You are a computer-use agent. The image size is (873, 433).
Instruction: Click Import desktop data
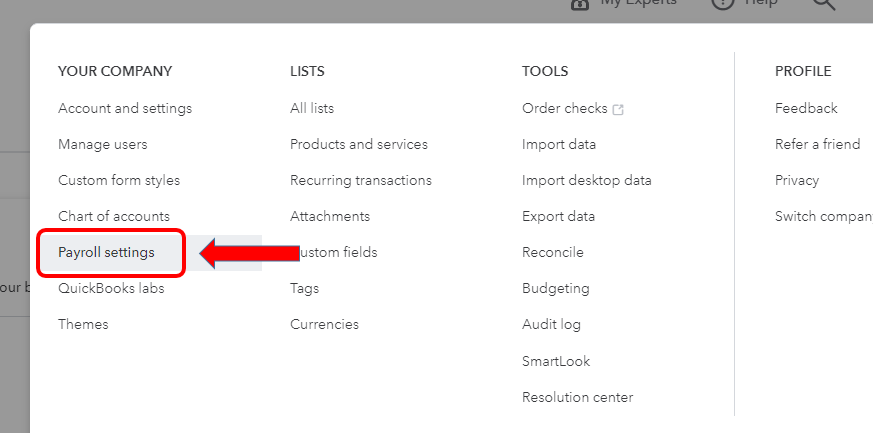(x=587, y=180)
